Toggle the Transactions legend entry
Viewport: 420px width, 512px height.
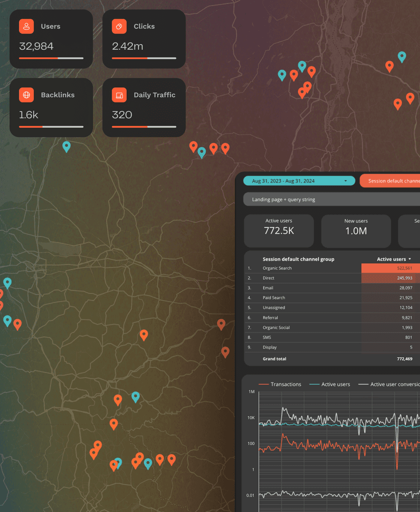pos(280,384)
